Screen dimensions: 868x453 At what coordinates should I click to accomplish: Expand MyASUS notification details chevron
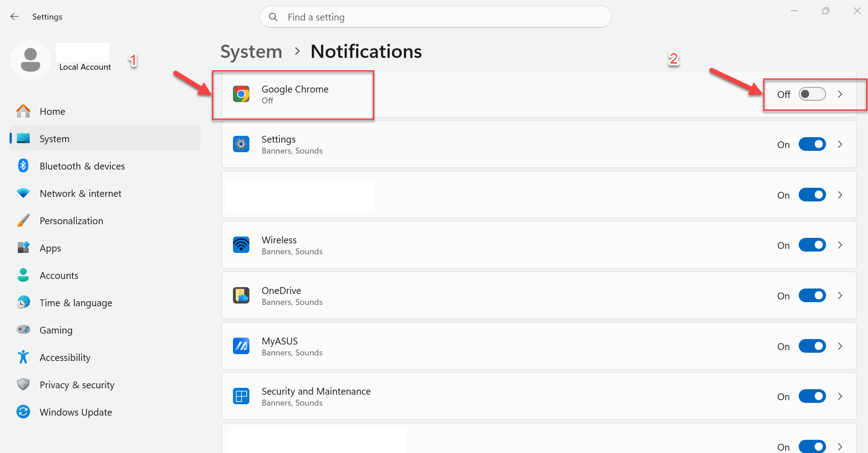coord(840,346)
